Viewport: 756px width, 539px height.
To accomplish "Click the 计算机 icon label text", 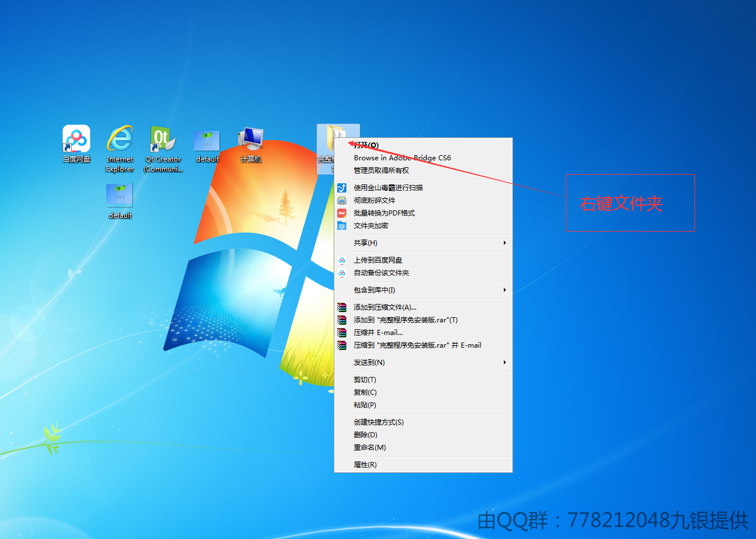I will click(251, 159).
